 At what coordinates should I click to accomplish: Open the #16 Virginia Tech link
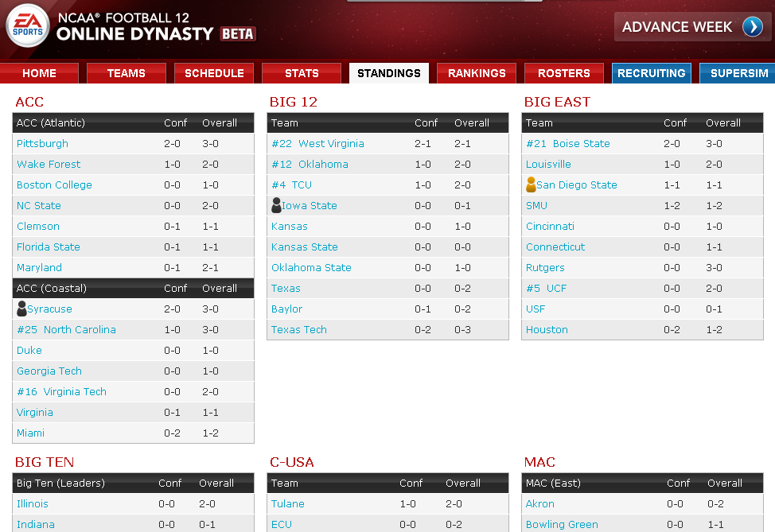(62, 392)
